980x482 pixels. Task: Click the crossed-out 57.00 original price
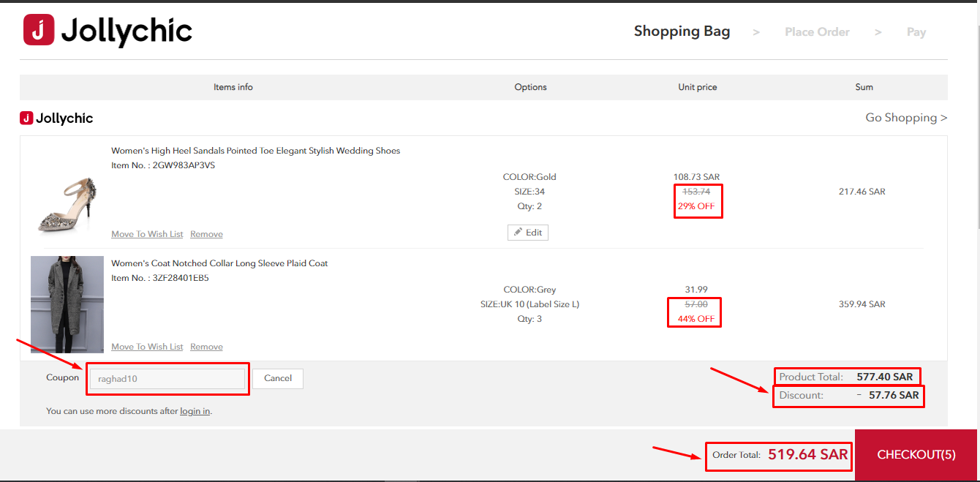coord(696,304)
